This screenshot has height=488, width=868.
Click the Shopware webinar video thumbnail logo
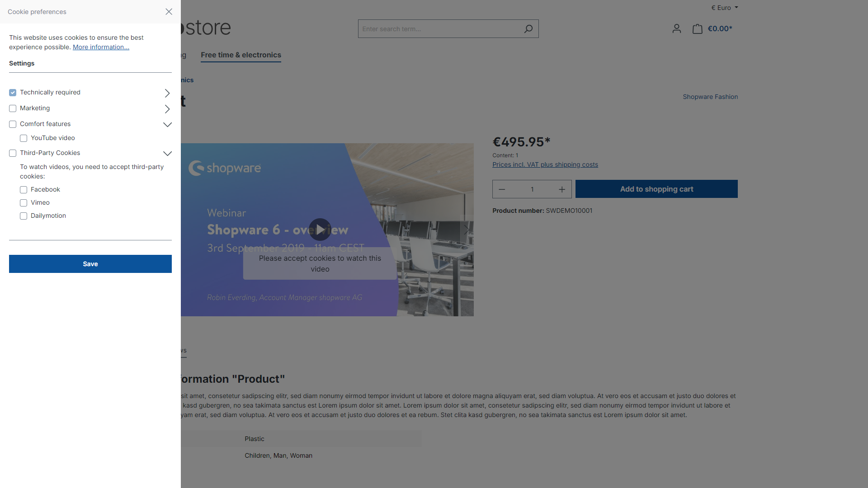pyautogui.click(x=225, y=168)
